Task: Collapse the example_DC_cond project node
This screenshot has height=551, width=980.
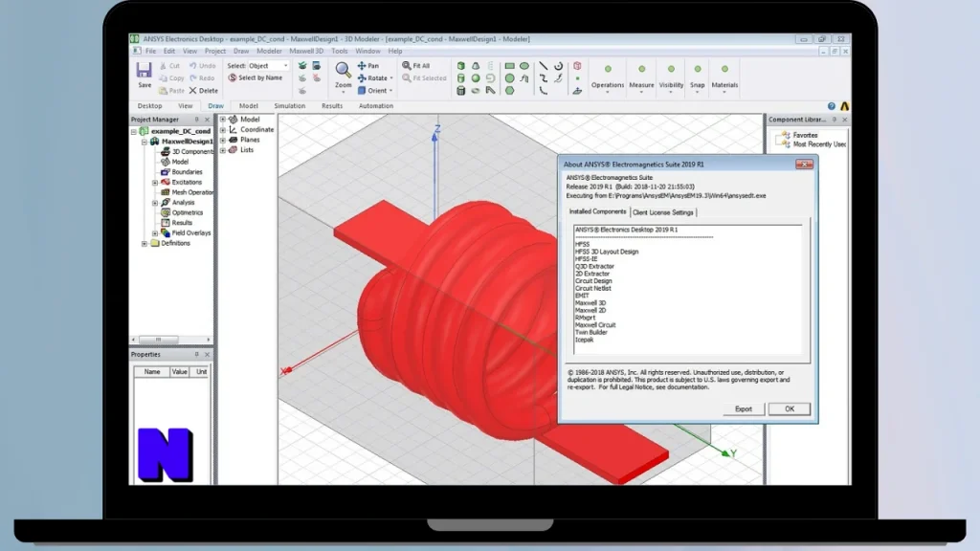Action: 134,132
